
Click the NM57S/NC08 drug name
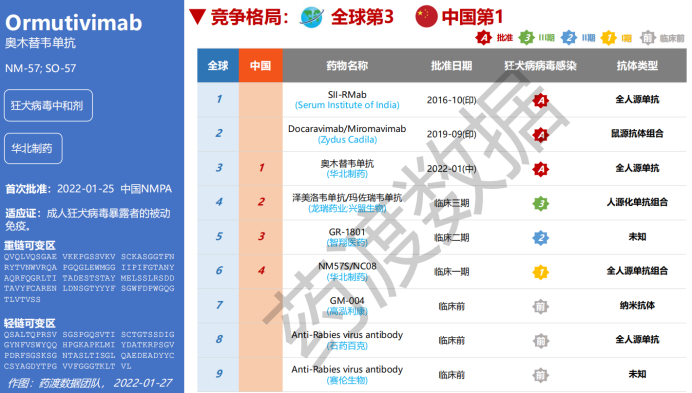tap(347, 266)
